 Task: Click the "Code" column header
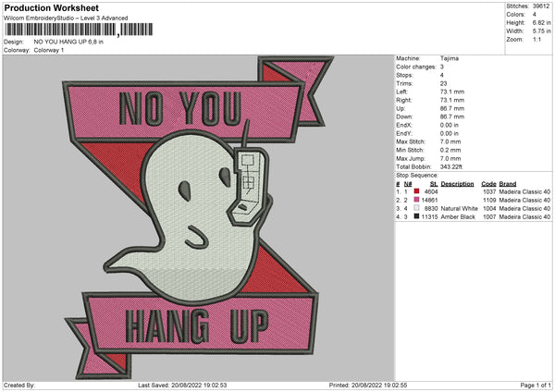click(x=488, y=183)
